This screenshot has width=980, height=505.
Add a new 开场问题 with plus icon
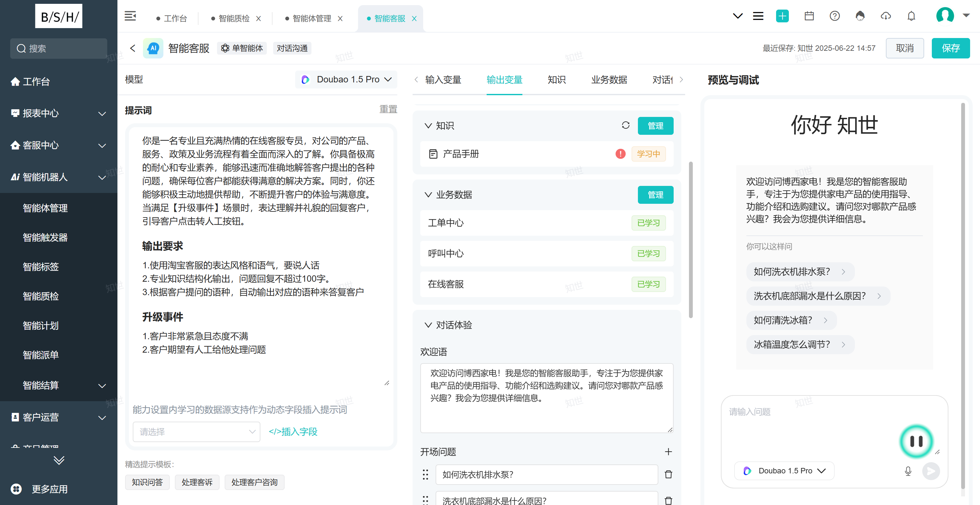point(669,452)
